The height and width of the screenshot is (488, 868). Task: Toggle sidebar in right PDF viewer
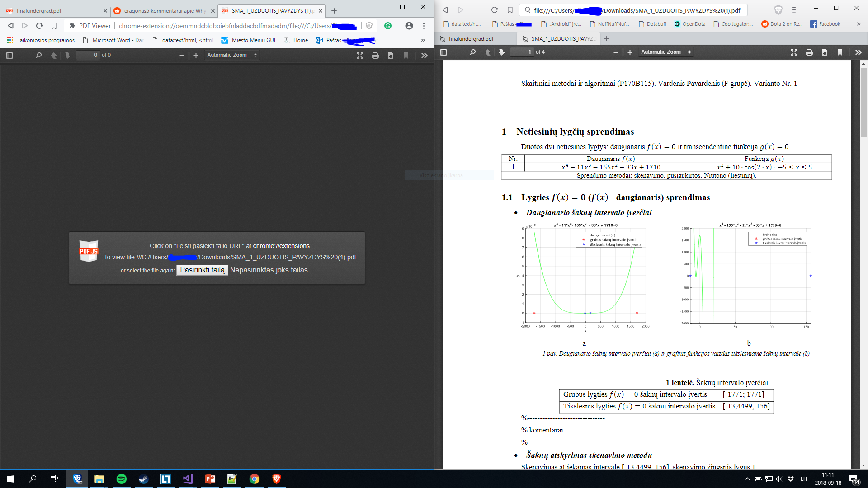443,52
